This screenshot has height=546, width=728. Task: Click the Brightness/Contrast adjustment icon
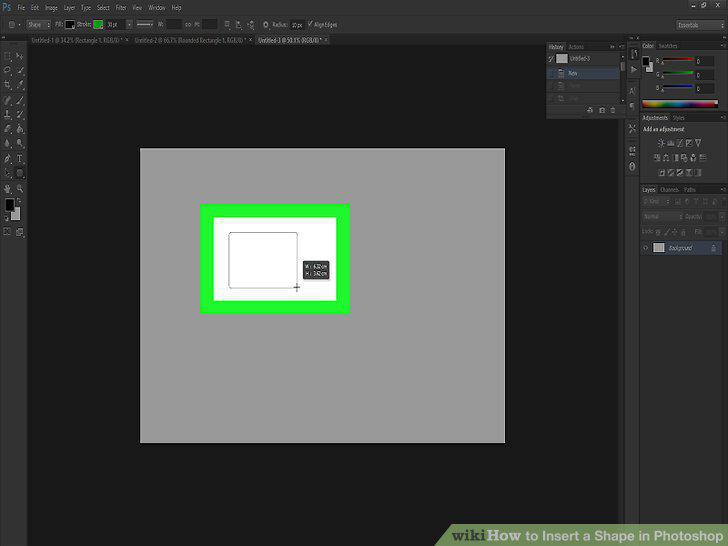661,143
